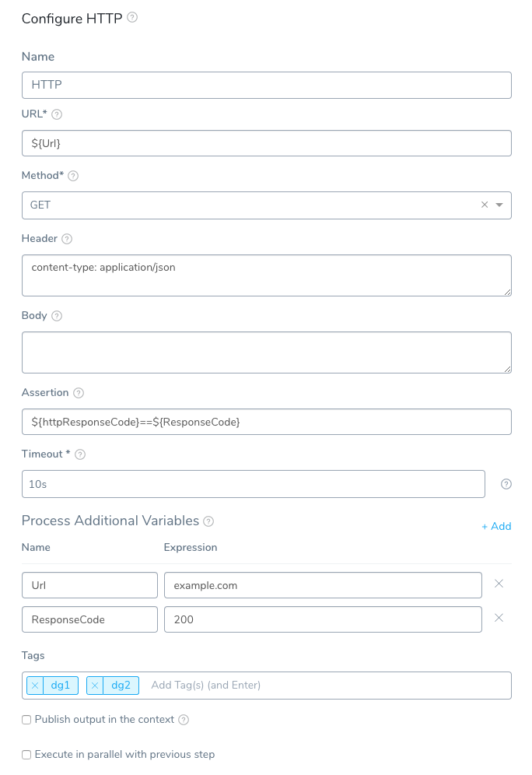
Task: Clear the GET method selection
Action: coord(485,205)
